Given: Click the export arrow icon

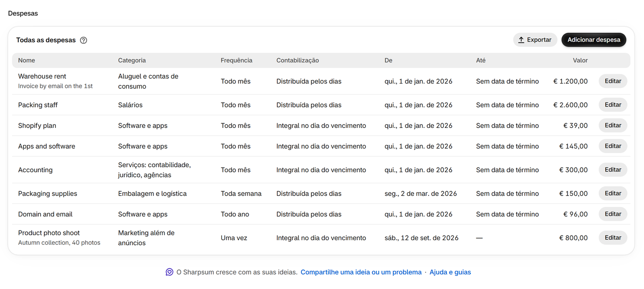Looking at the screenshot, I should click(521, 40).
